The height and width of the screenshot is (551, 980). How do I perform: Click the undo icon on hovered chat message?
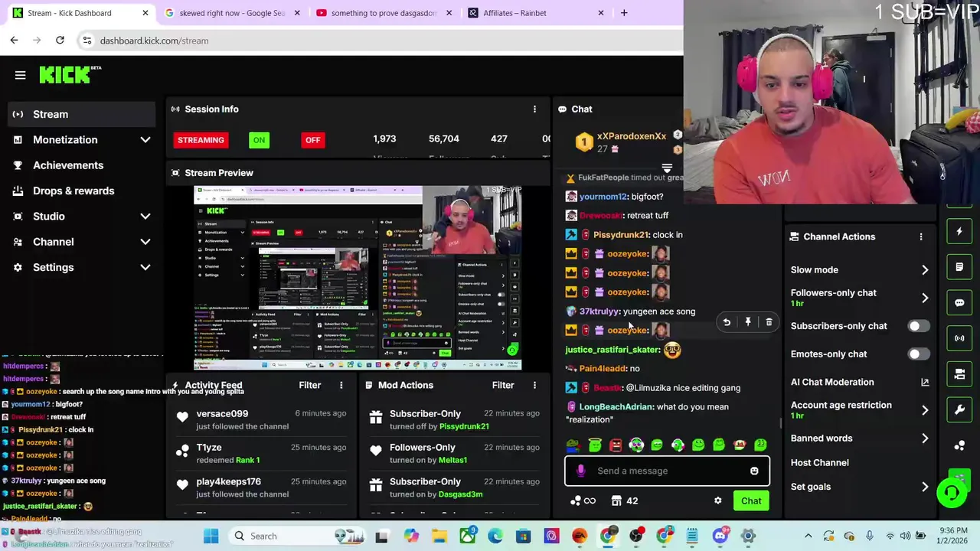pyautogui.click(x=727, y=322)
